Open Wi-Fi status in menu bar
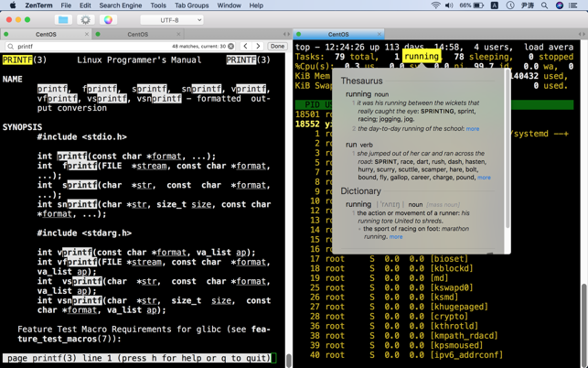This screenshot has height=368, width=588. (x=435, y=5)
